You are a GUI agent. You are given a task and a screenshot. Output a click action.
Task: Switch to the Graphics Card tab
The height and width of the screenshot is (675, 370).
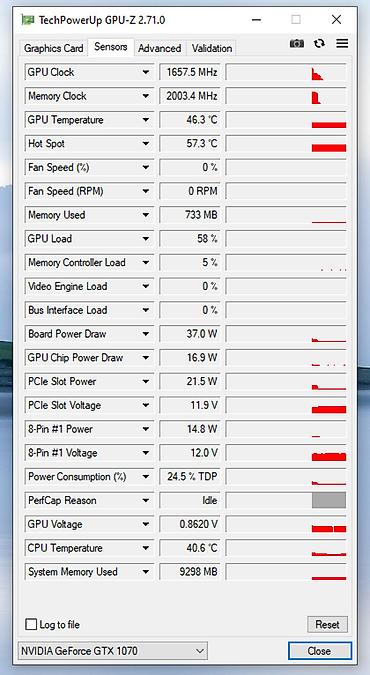pos(53,48)
